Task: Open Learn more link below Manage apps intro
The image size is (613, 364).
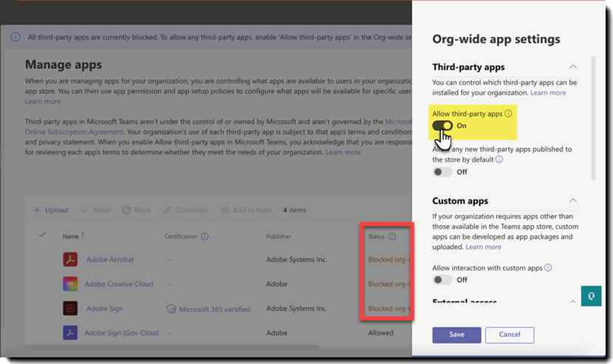Action: click(43, 101)
